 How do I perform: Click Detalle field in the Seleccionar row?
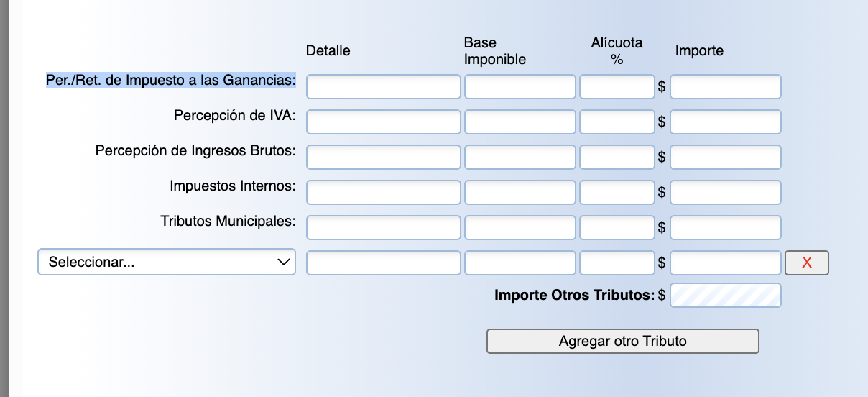[x=383, y=263]
